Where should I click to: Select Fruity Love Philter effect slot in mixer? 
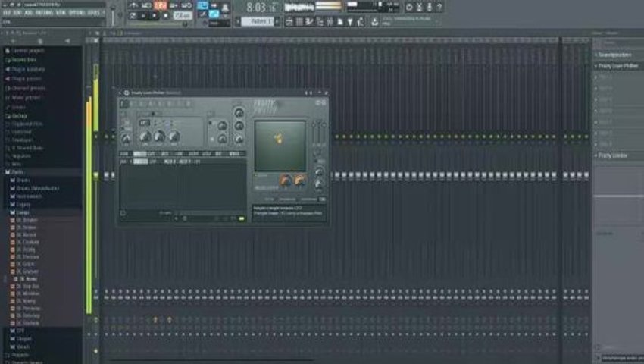tap(617, 66)
